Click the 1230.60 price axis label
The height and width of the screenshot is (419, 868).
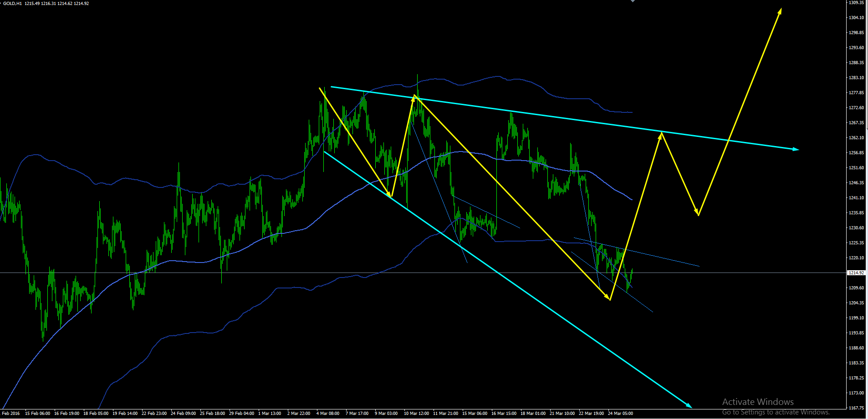(857, 228)
